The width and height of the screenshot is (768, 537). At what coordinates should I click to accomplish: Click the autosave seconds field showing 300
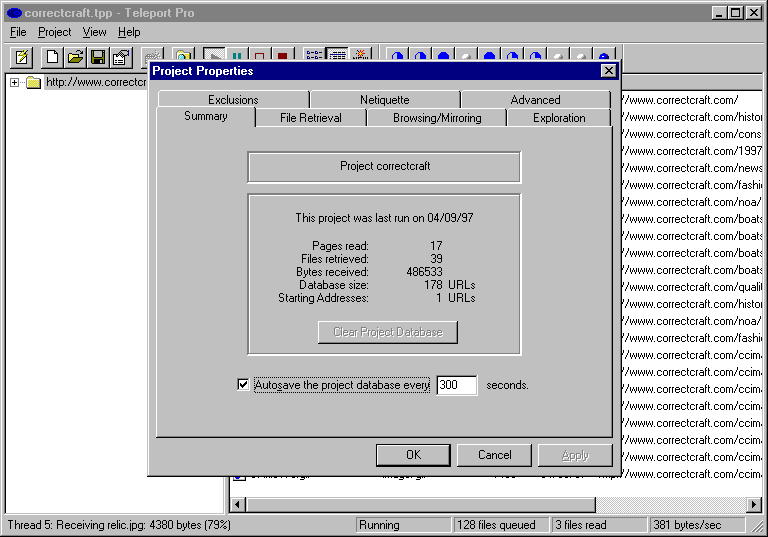click(x=456, y=385)
